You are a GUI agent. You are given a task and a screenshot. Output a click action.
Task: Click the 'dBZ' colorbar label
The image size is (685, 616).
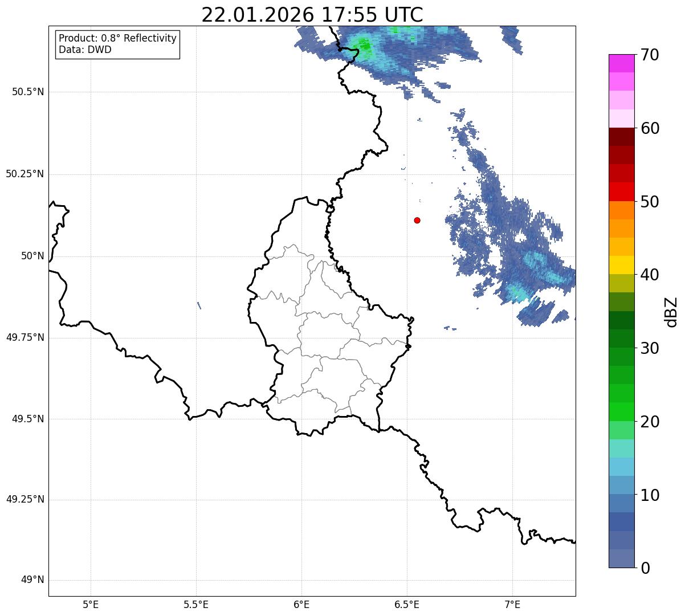click(x=671, y=312)
